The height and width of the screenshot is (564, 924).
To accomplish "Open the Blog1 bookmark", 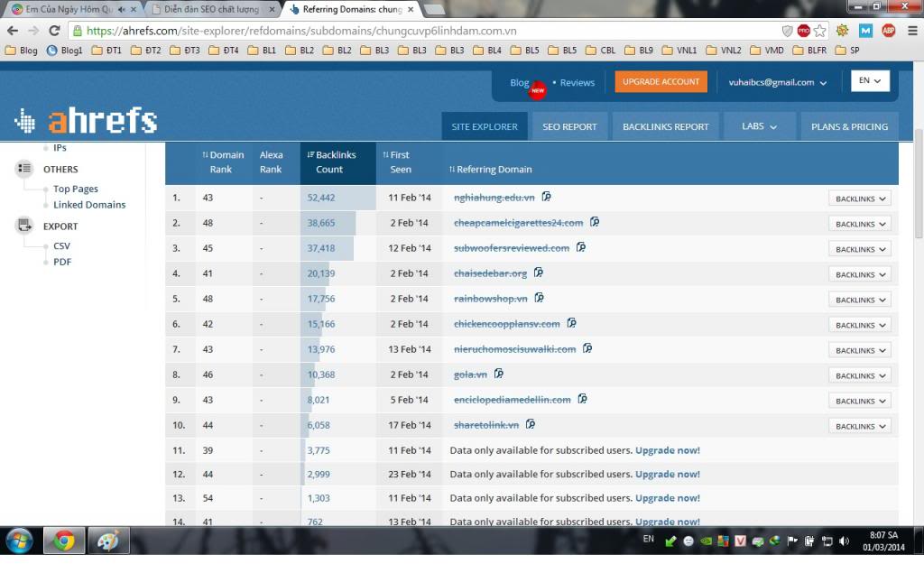I will (x=65, y=51).
